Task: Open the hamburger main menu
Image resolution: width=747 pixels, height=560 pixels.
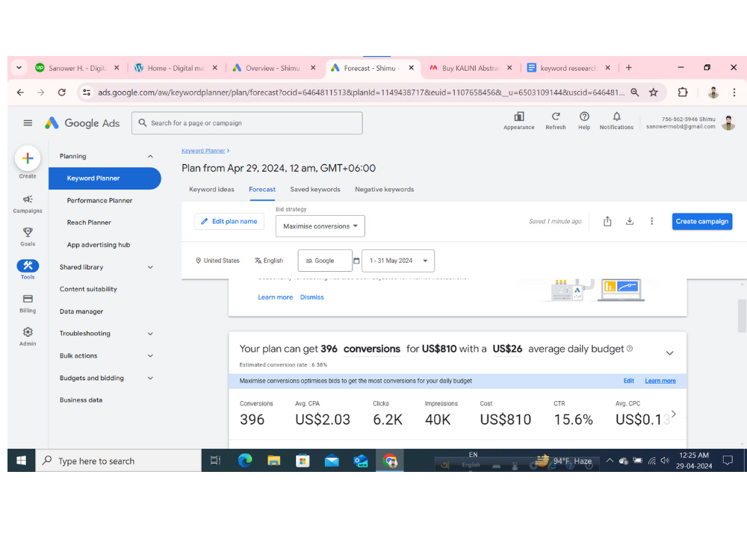Action: pos(28,123)
